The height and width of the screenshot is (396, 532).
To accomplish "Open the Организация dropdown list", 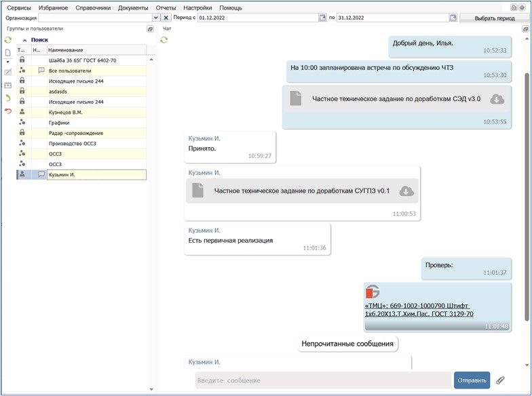I will point(156,18).
